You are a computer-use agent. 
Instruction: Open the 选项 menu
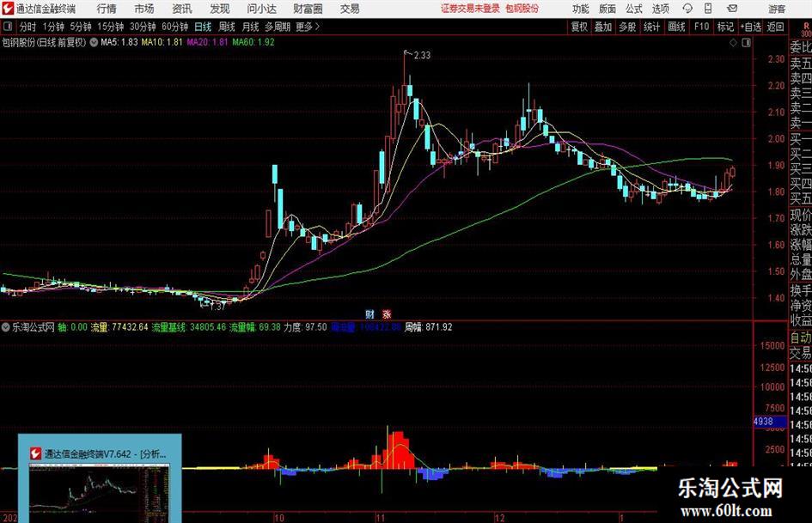(x=660, y=9)
